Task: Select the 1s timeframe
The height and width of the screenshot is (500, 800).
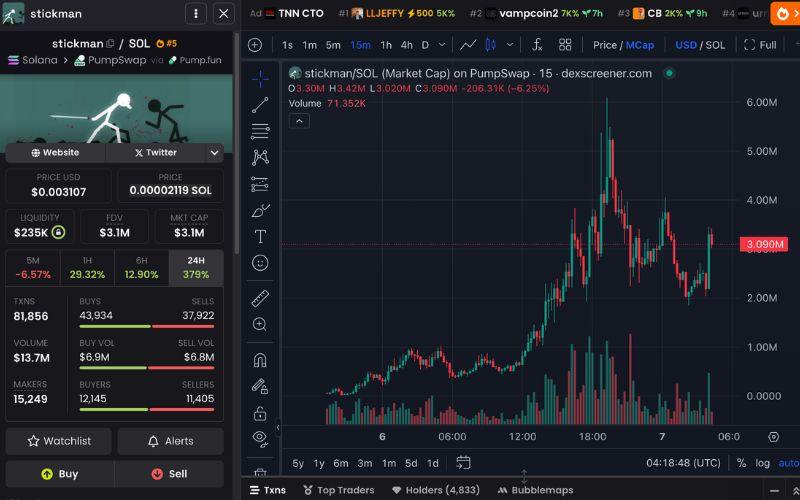Action: click(287, 45)
